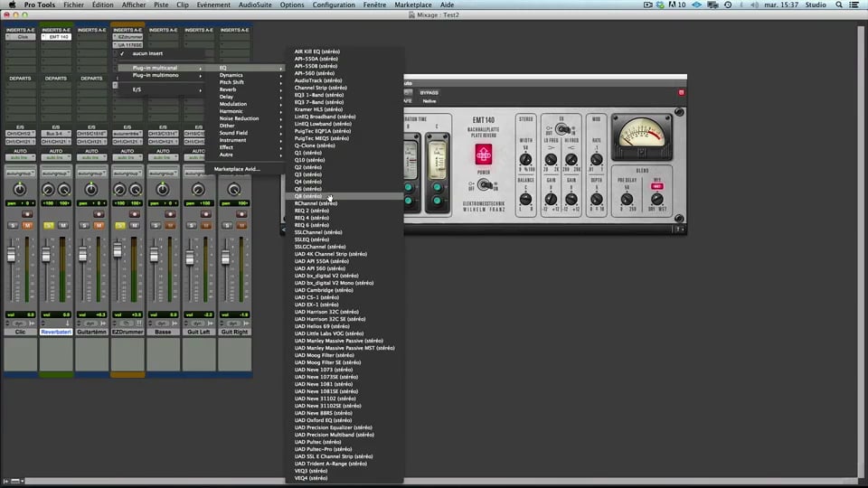Toggle solo on Guit Left track
Screen dimensions: 868x488
(192, 225)
